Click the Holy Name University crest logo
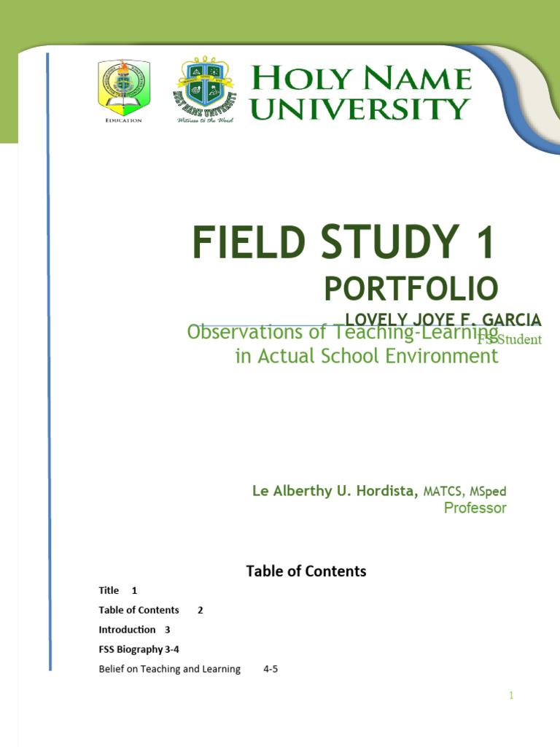The width and height of the screenshot is (560, 747). pyautogui.click(x=205, y=90)
